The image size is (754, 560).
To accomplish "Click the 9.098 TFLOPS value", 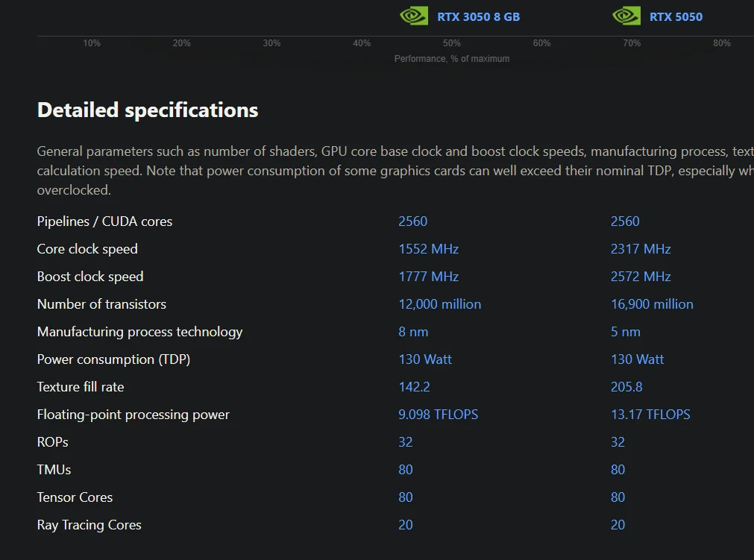I will pyautogui.click(x=439, y=415).
